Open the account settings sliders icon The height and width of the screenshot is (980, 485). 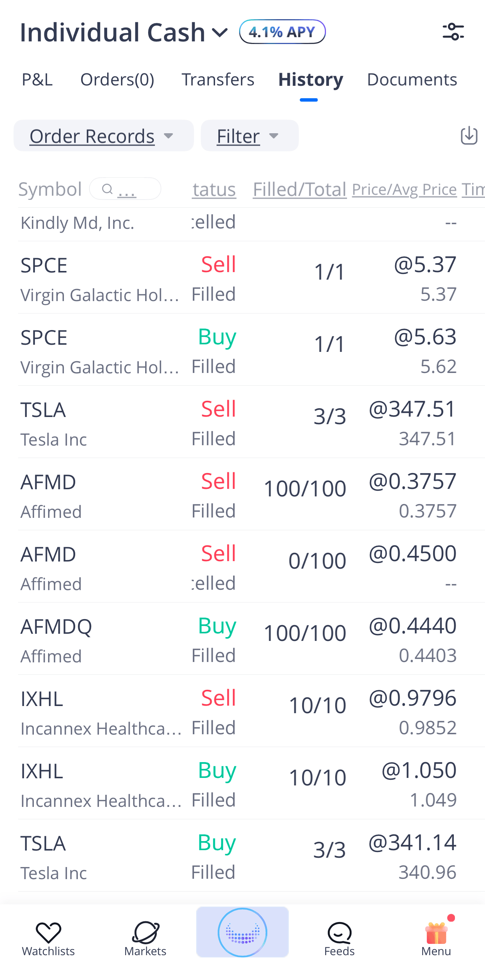click(453, 32)
